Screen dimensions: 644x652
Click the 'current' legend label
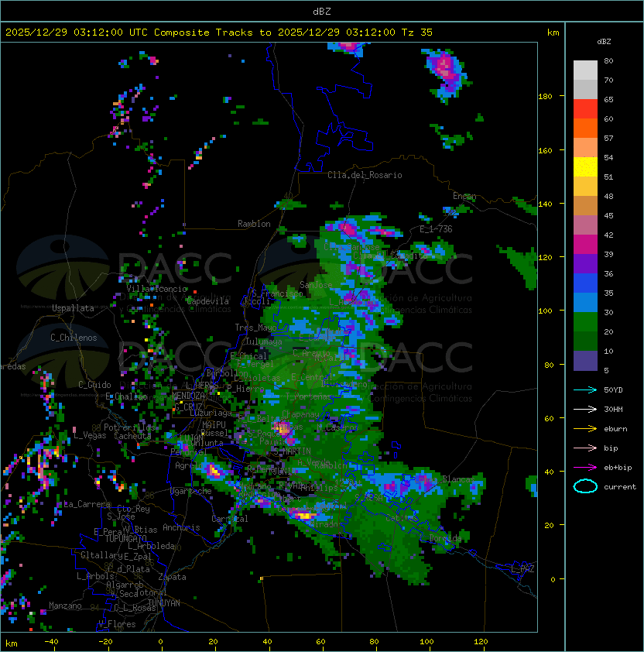click(620, 487)
